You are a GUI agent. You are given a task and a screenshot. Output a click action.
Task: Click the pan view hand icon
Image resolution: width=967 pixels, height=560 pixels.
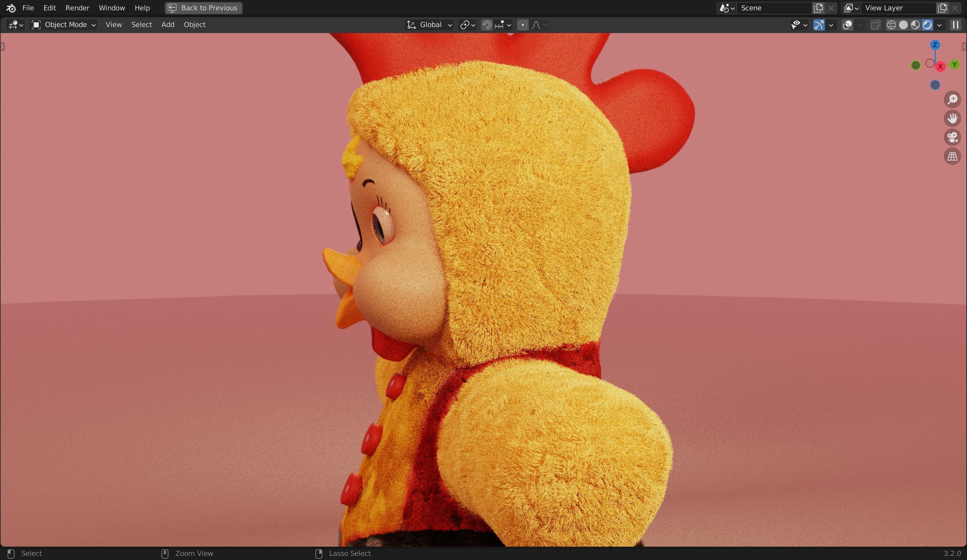pyautogui.click(x=953, y=118)
